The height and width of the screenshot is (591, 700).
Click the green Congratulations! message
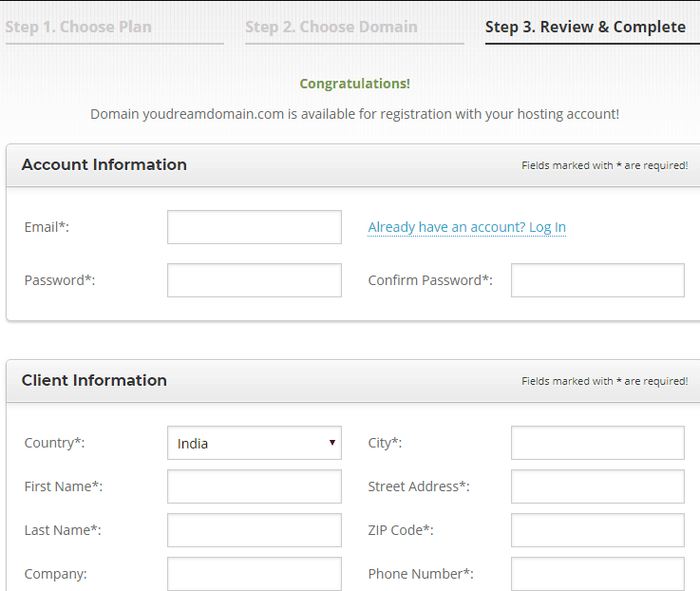point(355,84)
